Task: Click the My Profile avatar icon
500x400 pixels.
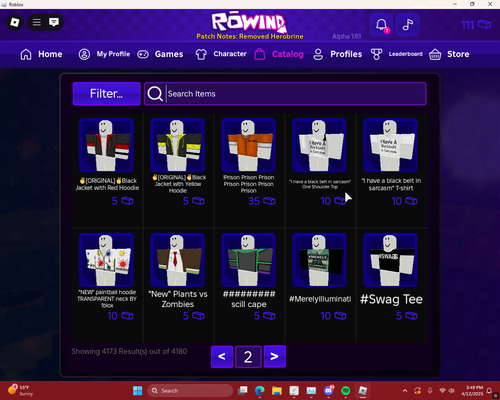Action: [x=84, y=54]
